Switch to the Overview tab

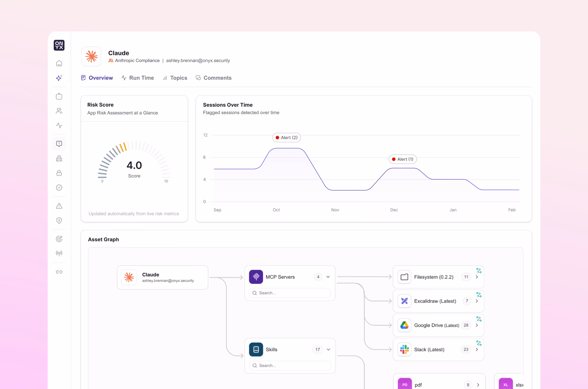coord(97,78)
